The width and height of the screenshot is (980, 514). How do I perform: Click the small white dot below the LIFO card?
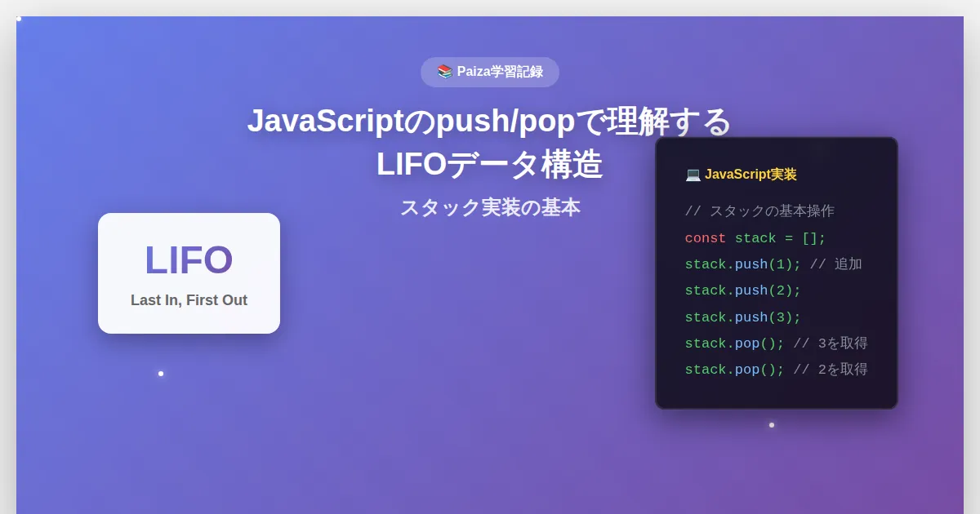(161, 374)
